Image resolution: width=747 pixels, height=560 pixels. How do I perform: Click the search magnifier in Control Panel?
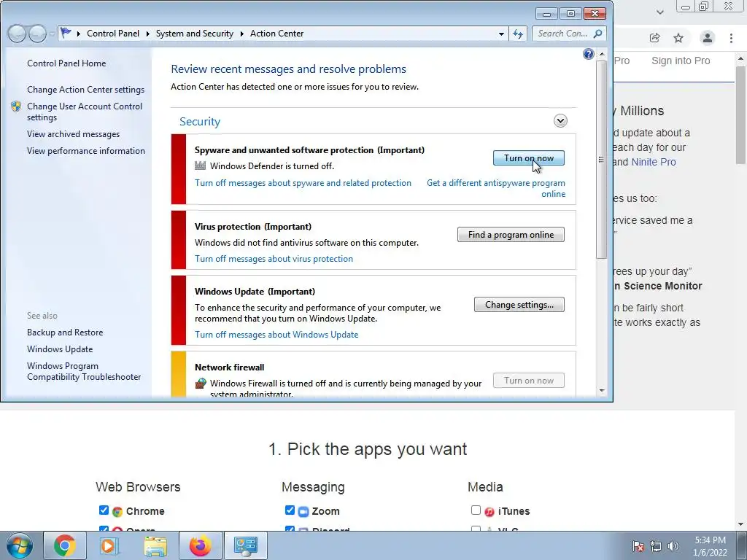598,34
